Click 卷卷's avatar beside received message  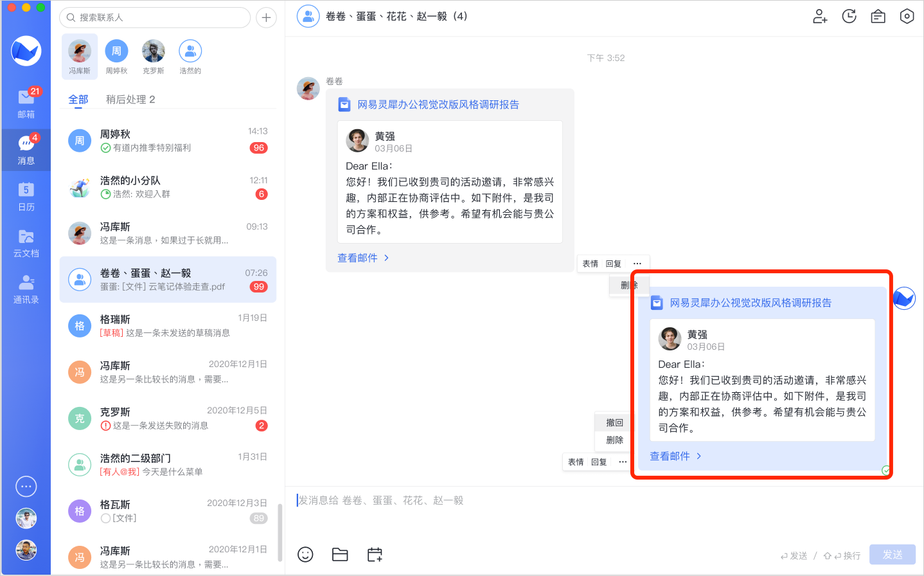tap(308, 89)
